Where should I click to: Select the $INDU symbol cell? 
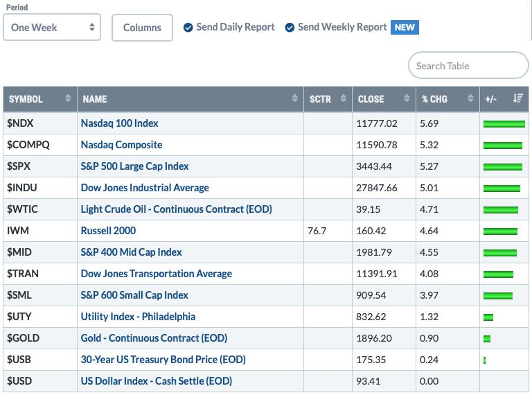40,188
